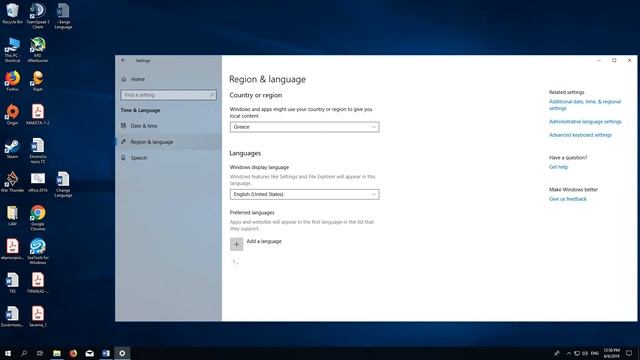Open Additional date, time, & regional settings link
The image size is (640, 360).
pyautogui.click(x=584, y=105)
